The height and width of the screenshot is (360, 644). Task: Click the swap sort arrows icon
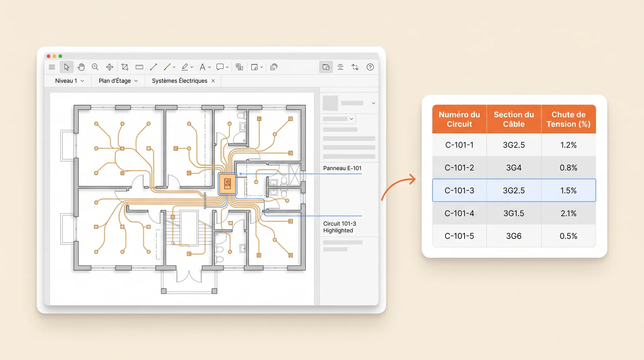355,67
